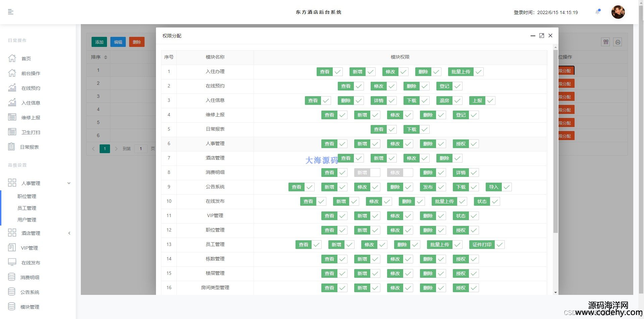Collapse the sidebar with the hamburger icon
Screen dimensions: 644x319
coord(11,12)
